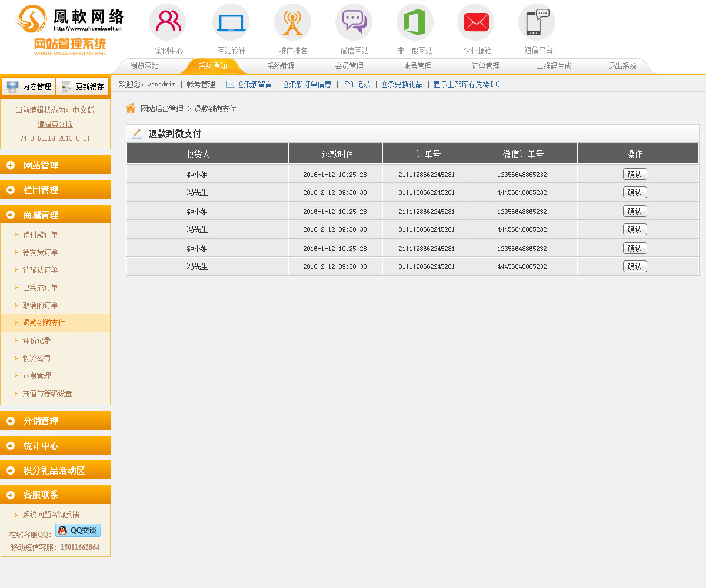Open the 推广排名 antenna tower icon
706x588 pixels.
point(292,22)
